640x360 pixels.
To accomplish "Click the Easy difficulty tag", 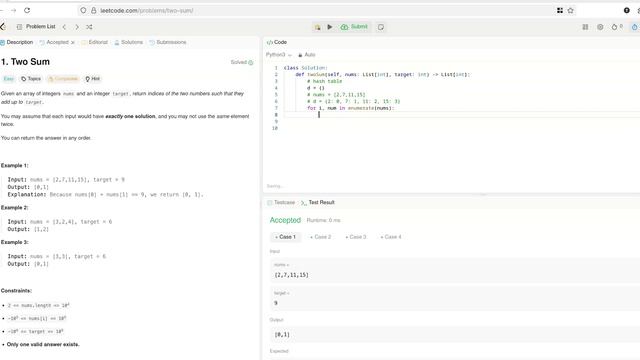I will click(x=9, y=79).
